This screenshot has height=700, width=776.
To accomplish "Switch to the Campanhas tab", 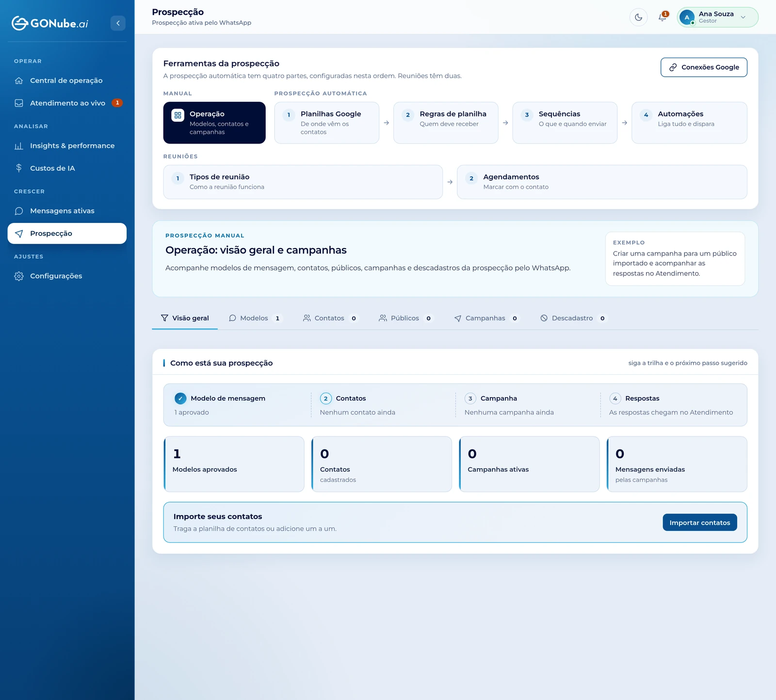I will 486,318.
